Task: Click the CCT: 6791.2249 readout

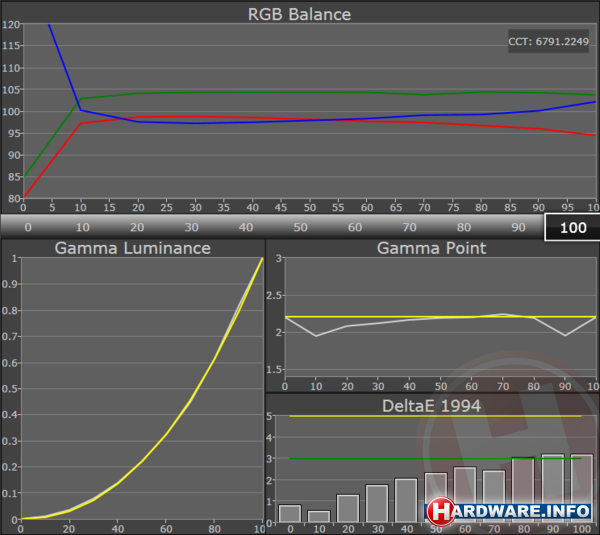Action: (548, 41)
